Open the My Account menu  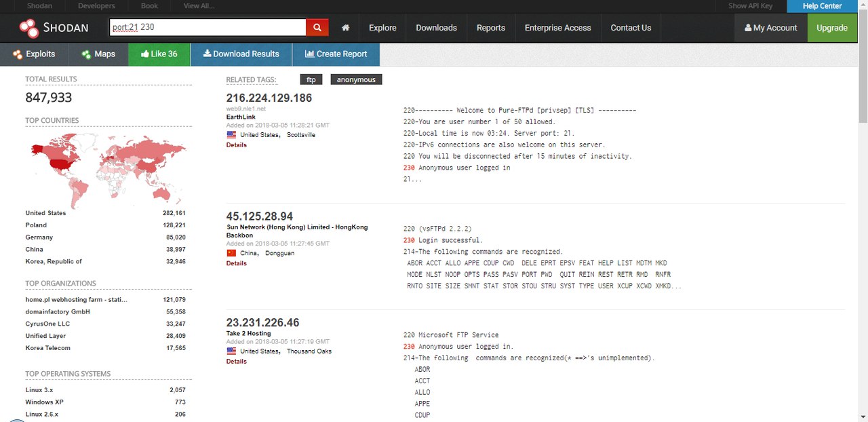point(771,28)
